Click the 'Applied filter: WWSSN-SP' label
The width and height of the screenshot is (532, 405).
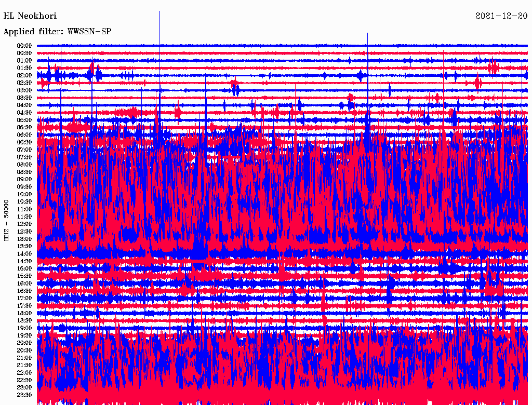click(57, 32)
